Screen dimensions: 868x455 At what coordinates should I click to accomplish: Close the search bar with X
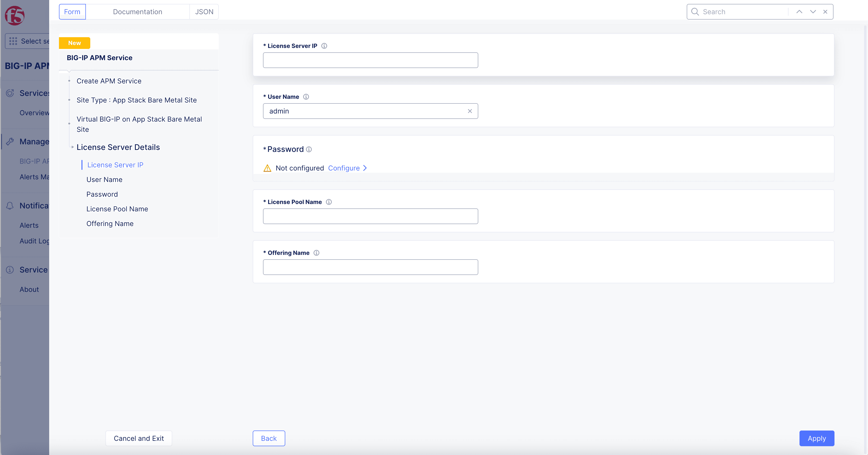[x=825, y=12]
